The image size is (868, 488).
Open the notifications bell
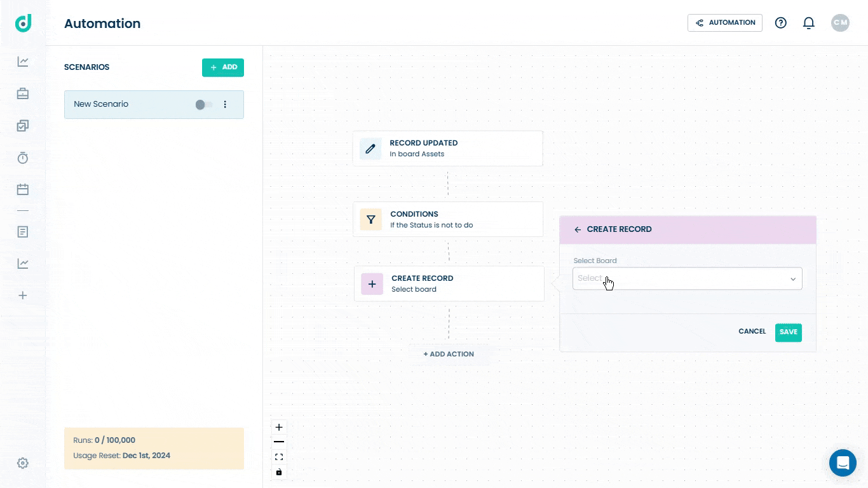click(809, 23)
